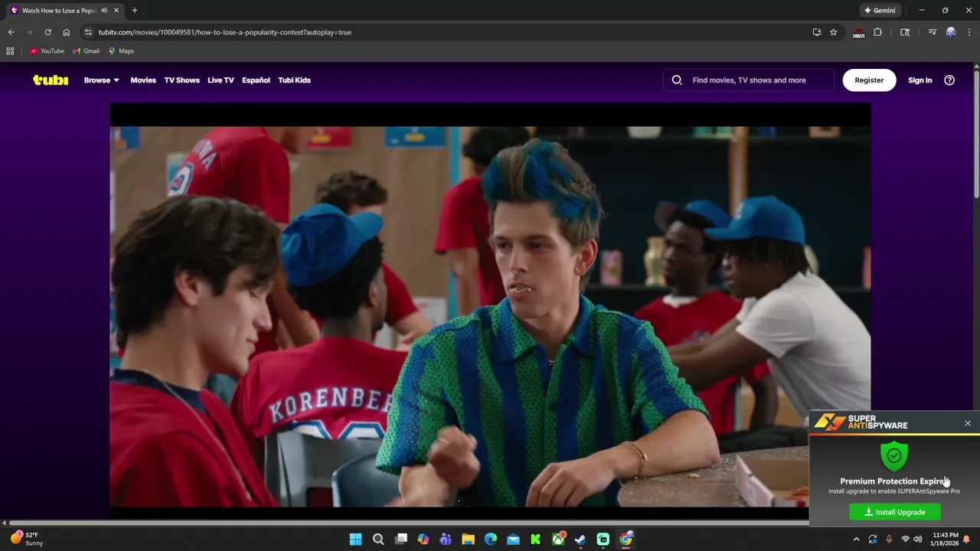Image resolution: width=980 pixels, height=551 pixels.
Task: Open the Movies section
Action: tap(143, 80)
